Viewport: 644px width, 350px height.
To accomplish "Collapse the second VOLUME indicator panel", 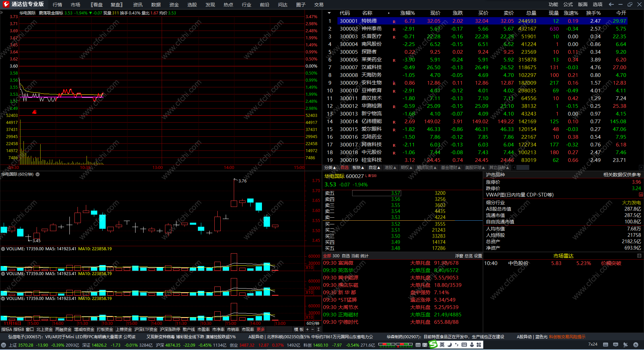I will (3, 274).
